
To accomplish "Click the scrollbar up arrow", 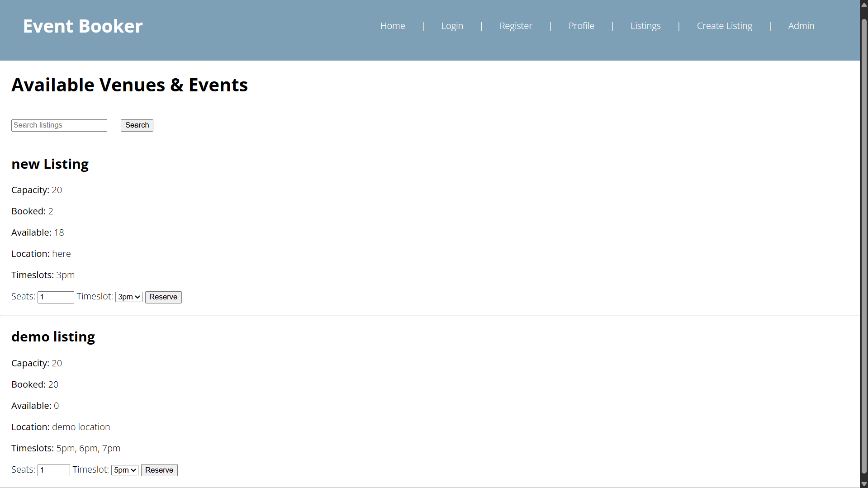I will pyautogui.click(x=863, y=5).
